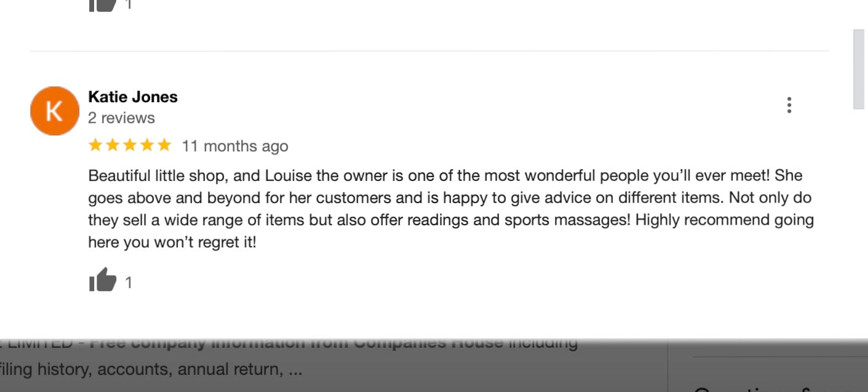Click the first gold star of the rating

[95, 145]
